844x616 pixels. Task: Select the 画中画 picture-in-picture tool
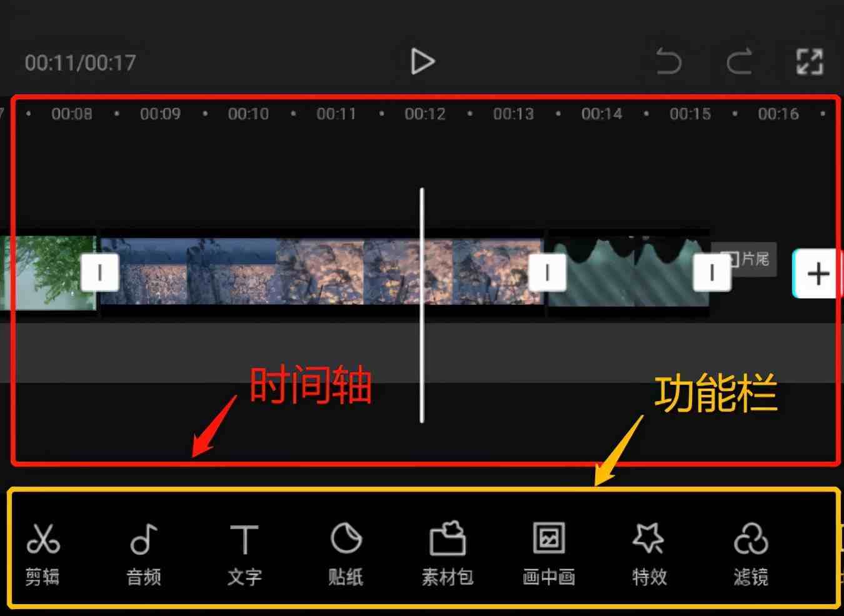[x=549, y=554]
